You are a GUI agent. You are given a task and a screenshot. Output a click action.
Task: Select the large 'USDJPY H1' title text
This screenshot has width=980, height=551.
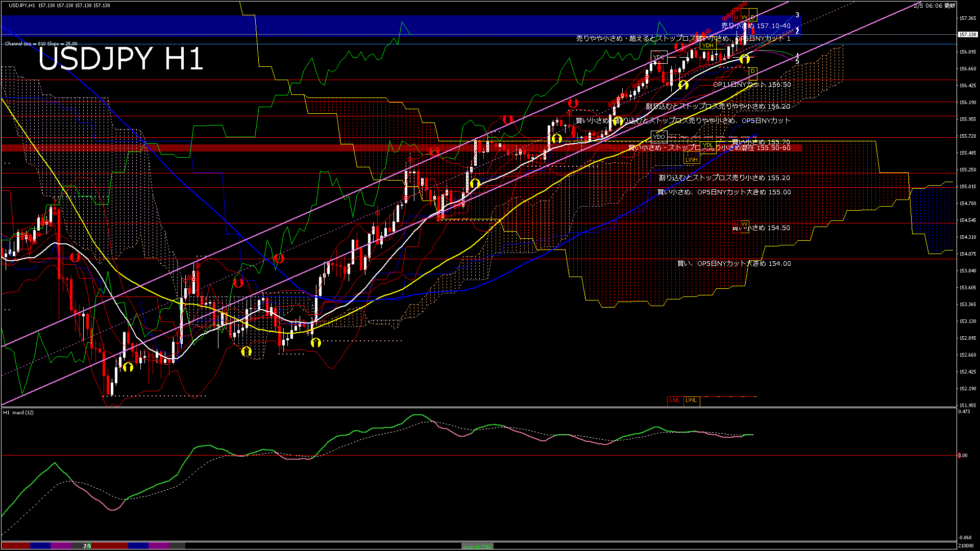[x=120, y=59]
